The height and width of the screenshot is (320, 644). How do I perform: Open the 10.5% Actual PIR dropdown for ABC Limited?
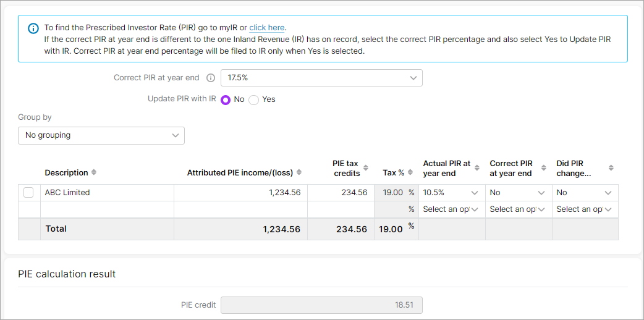tap(451, 193)
